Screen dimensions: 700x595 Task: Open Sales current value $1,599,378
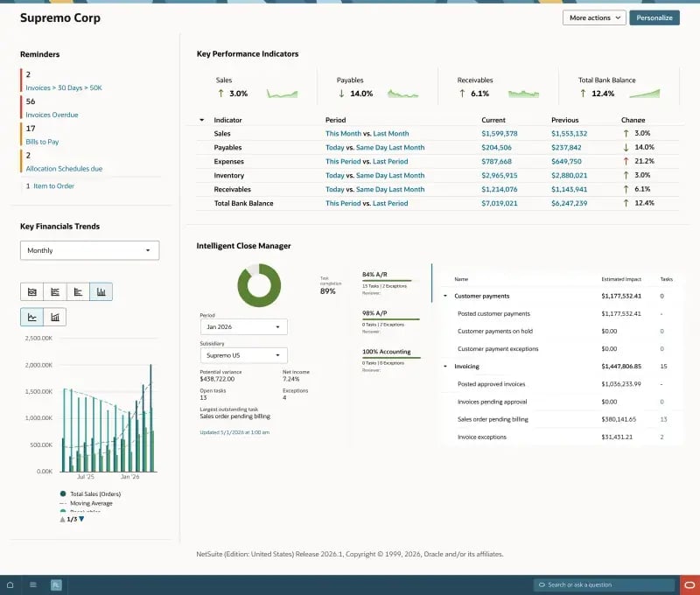[500, 134]
